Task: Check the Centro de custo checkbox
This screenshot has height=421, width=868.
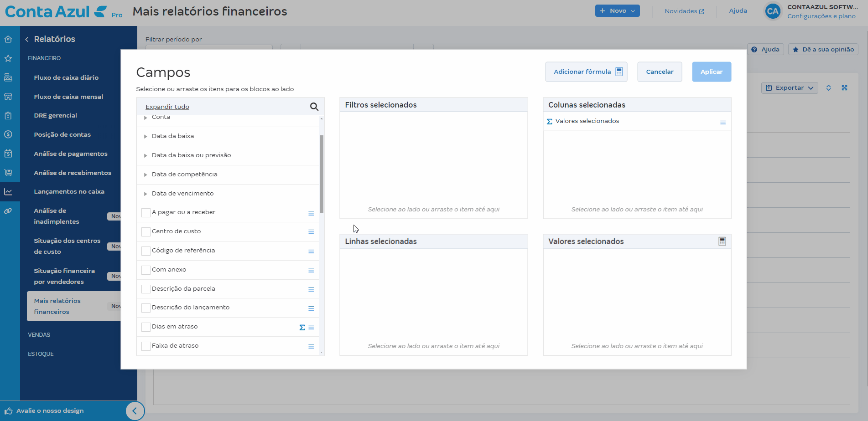Action: pyautogui.click(x=146, y=232)
